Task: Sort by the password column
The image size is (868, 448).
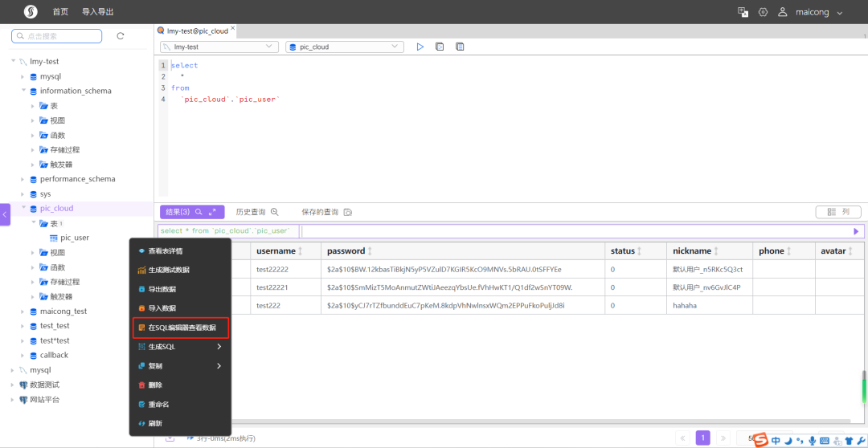Action: pos(370,251)
